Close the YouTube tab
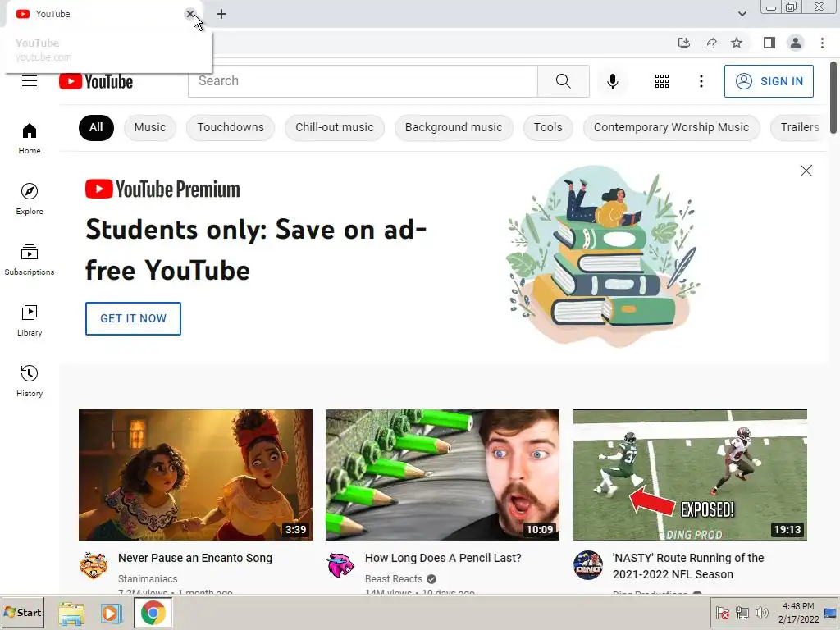 (189, 14)
